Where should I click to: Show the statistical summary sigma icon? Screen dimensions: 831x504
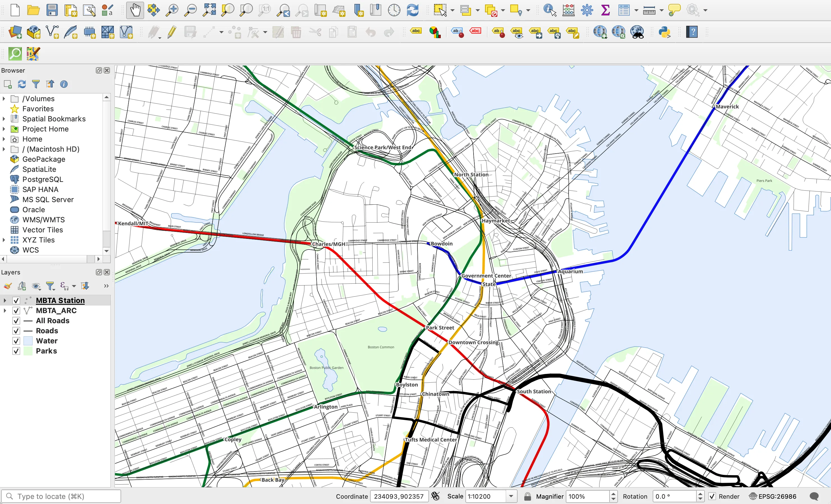pos(605,10)
